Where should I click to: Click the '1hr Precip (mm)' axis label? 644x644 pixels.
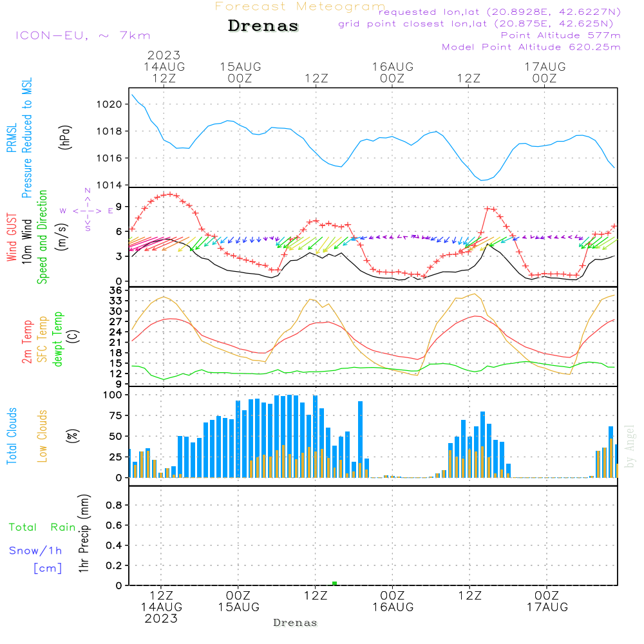[84, 533]
